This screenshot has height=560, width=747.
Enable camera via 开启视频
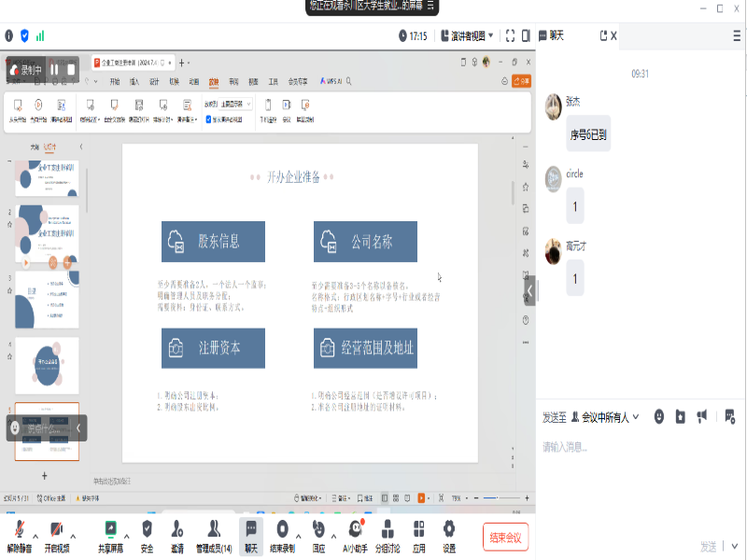click(56, 532)
